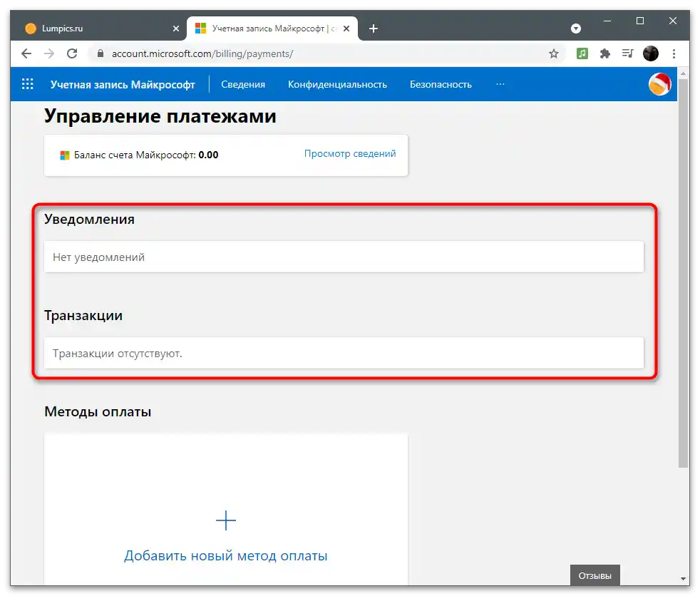Click the lock icon in address bar
This screenshot has width=700, height=596.
tap(101, 53)
